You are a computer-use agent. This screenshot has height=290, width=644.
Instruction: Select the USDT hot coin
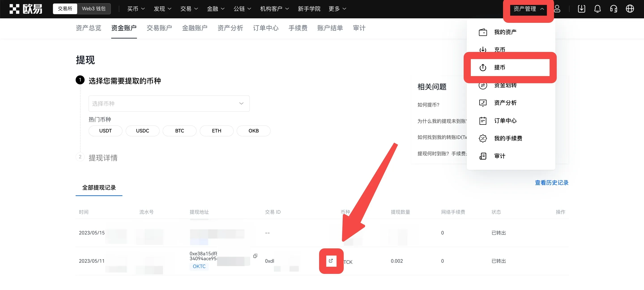(105, 131)
